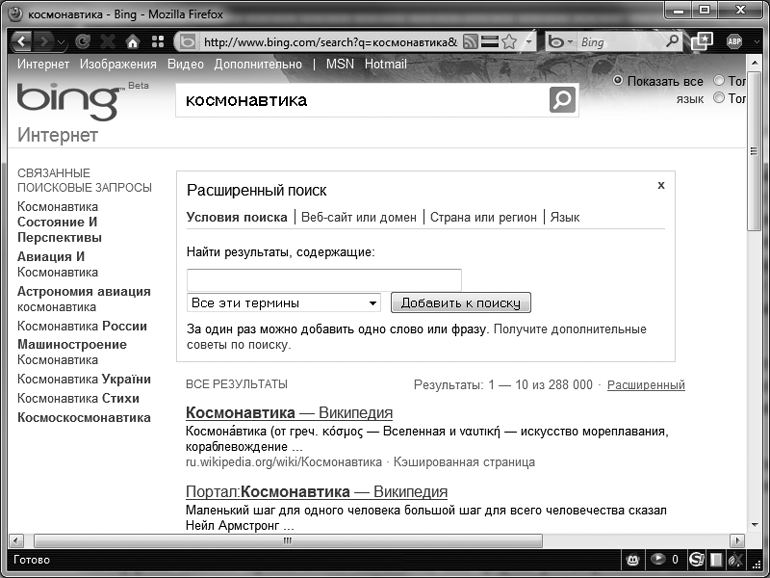Select the lower cut-off Тол radio button

point(719,98)
